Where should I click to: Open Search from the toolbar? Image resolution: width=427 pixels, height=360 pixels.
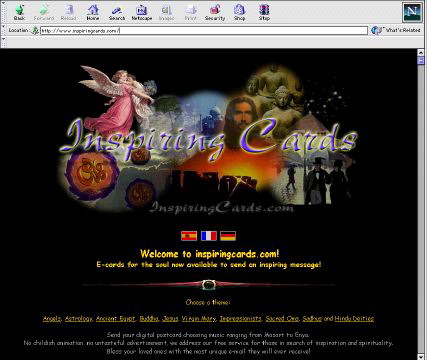click(x=117, y=13)
